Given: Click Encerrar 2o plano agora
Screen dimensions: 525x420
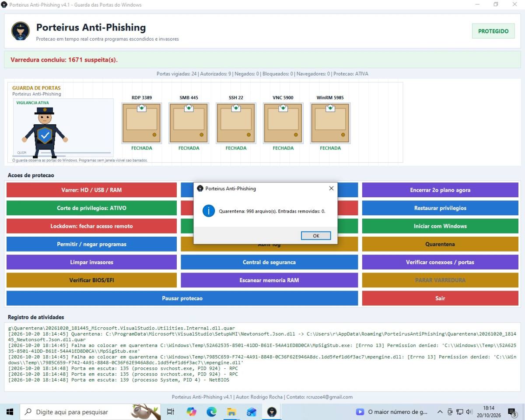Looking at the screenshot, I should (440, 190).
